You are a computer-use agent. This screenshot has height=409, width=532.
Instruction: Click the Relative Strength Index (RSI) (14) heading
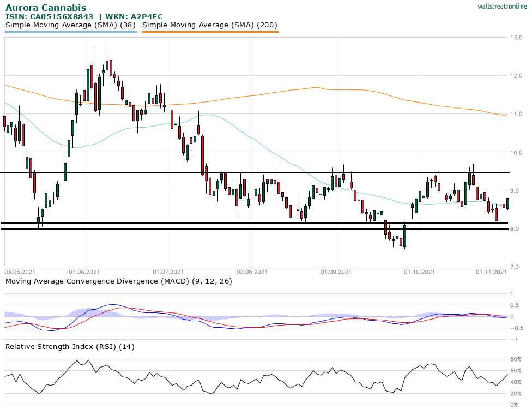click(x=70, y=347)
